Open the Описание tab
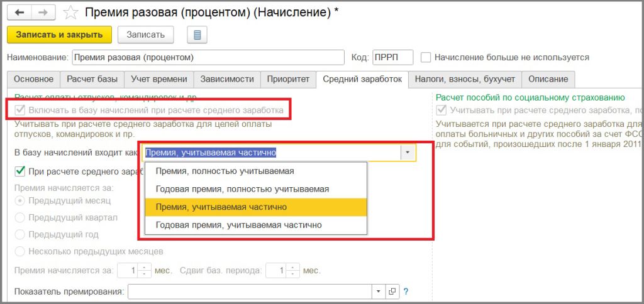This screenshot has height=304, width=644. pyautogui.click(x=548, y=79)
